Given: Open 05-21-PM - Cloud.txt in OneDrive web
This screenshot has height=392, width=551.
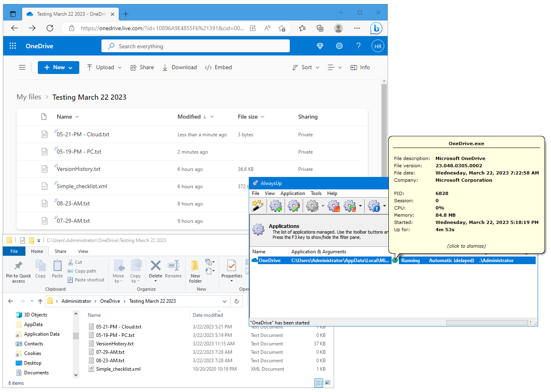Looking at the screenshot, I should point(83,135).
